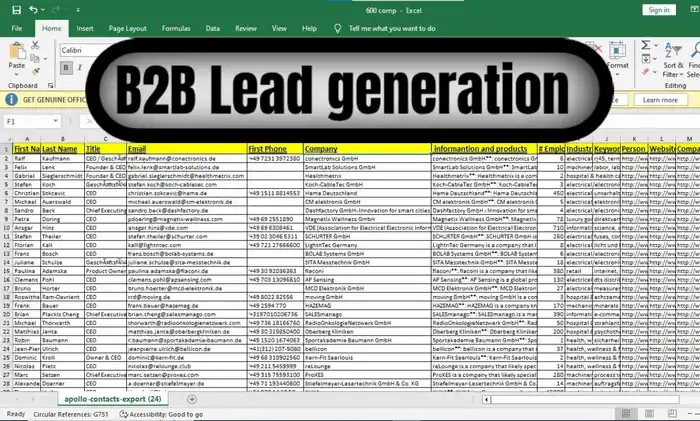
Task: Open the Help tab
Action: [309, 28]
